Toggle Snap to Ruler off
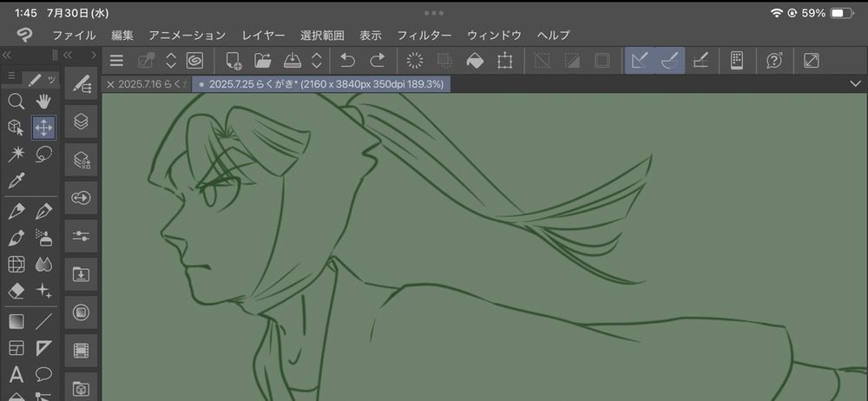Viewport: 868px width, 401px height. tap(640, 61)
